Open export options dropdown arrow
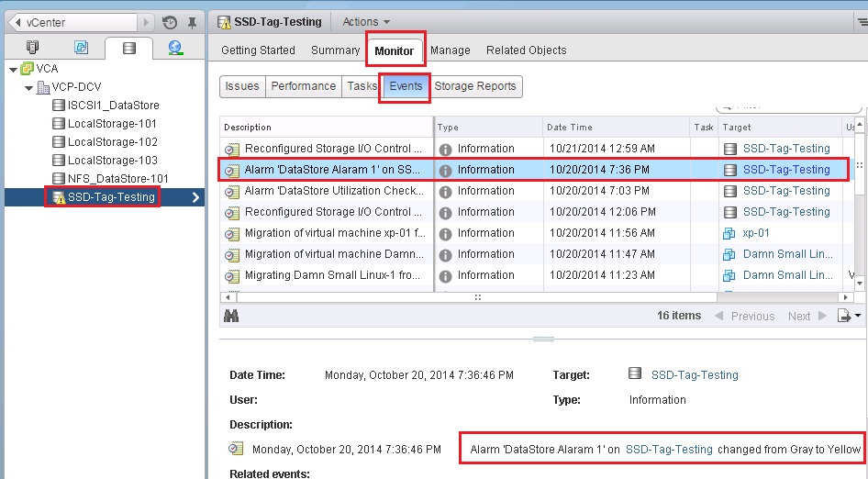 tap(858, 315)
